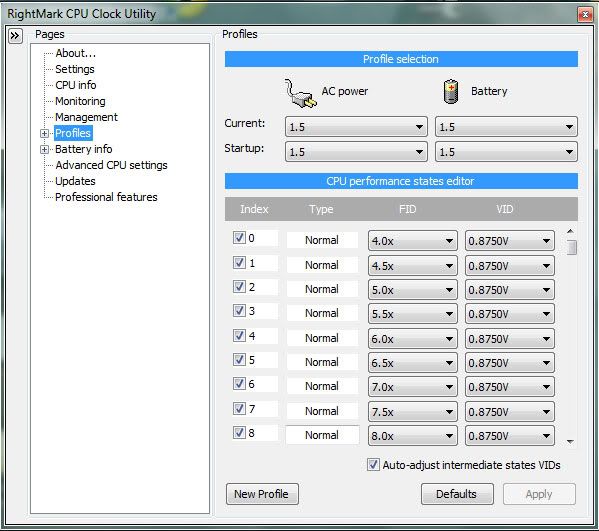Open the Professional features page
Screen dimensions: 599x531
tap(106, 198)
